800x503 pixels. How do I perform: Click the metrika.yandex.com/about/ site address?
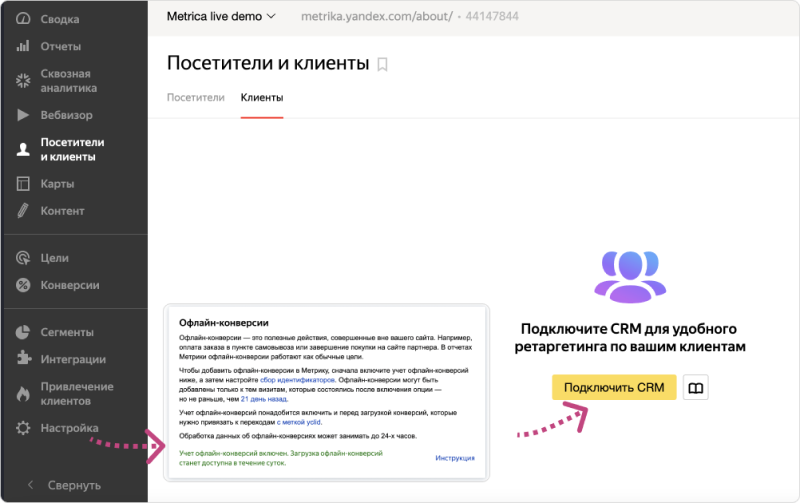377,16
